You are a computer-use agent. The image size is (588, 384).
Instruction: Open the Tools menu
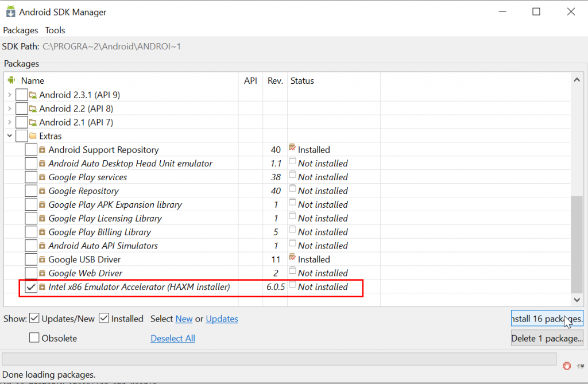(55, 30)
